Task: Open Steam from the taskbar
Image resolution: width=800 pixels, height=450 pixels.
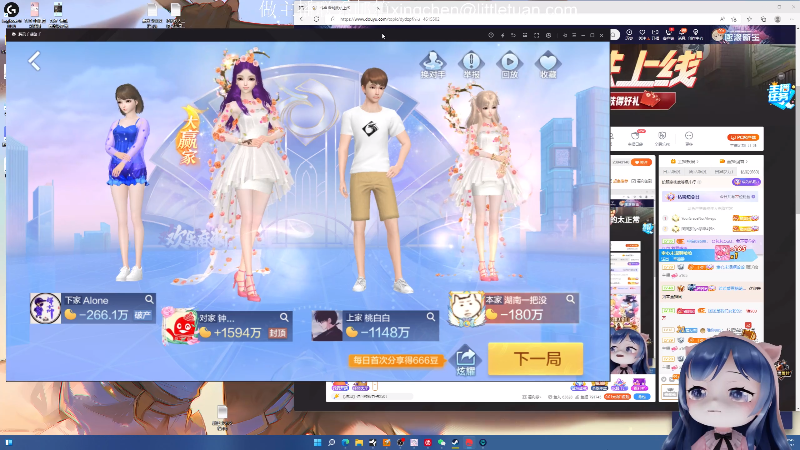Action: click(455, 442)
